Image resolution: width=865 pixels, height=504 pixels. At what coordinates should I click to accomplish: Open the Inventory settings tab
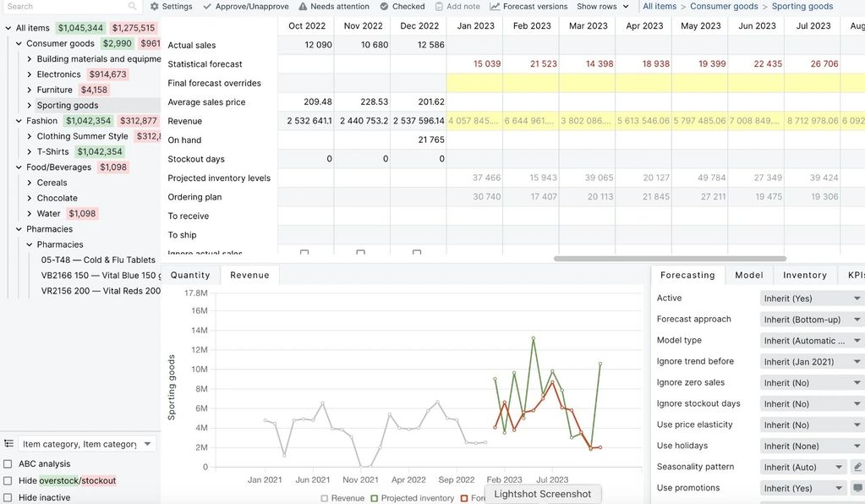pyautogui.click(x=804, y=275)
